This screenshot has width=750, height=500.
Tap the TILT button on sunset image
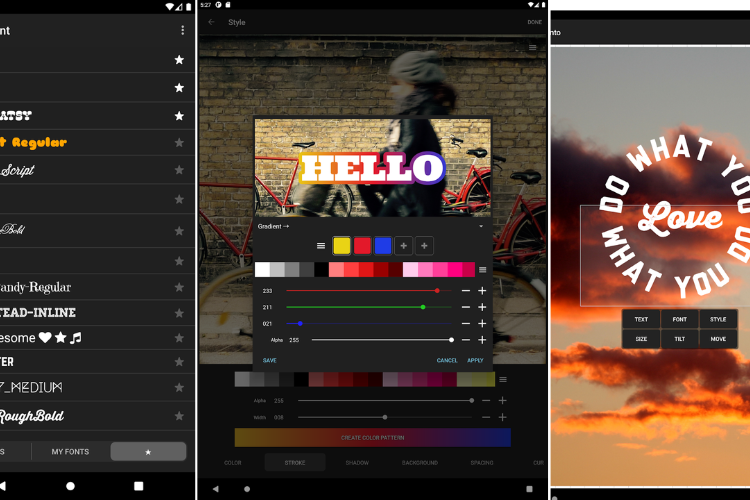coord(679,339)
